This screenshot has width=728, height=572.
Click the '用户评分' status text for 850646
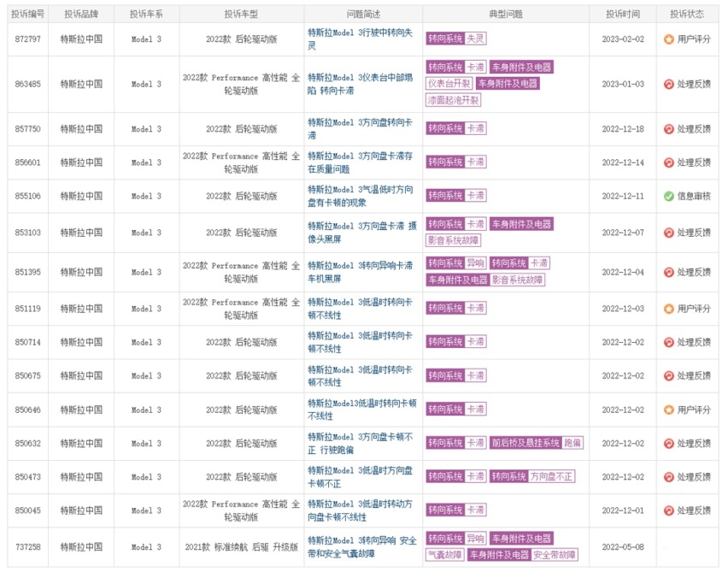pyautogui.click(x=694, y=410)
